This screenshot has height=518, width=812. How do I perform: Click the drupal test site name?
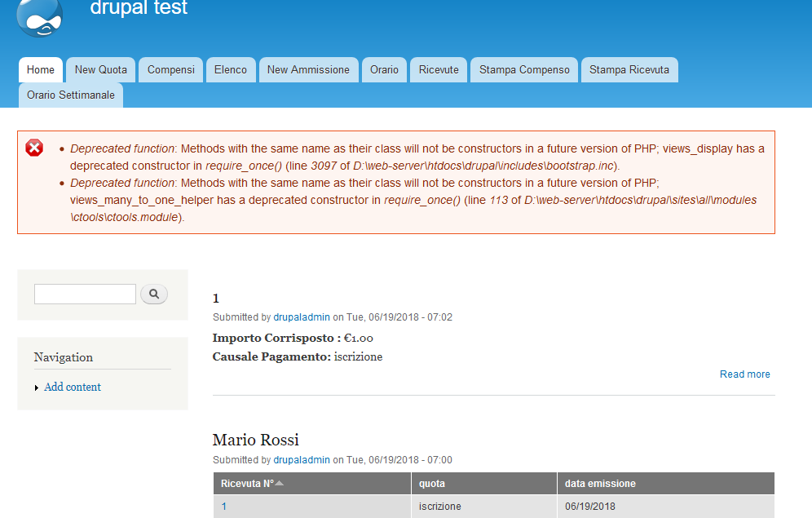click(x=139, y=9)
